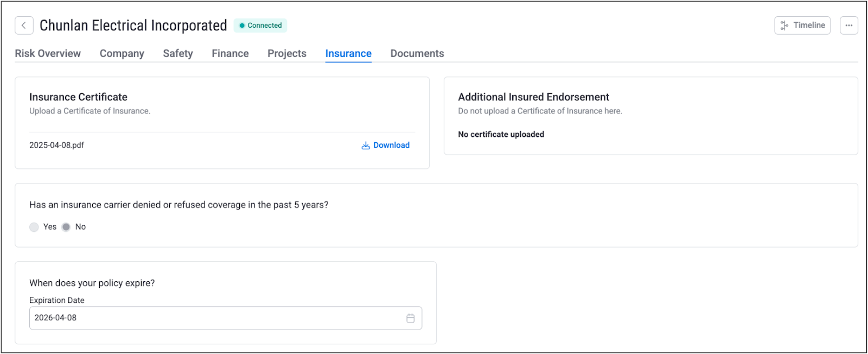Screen dimensions: 868x354
Task: Select Yes for denied coverage question
Action: point(34,227)
